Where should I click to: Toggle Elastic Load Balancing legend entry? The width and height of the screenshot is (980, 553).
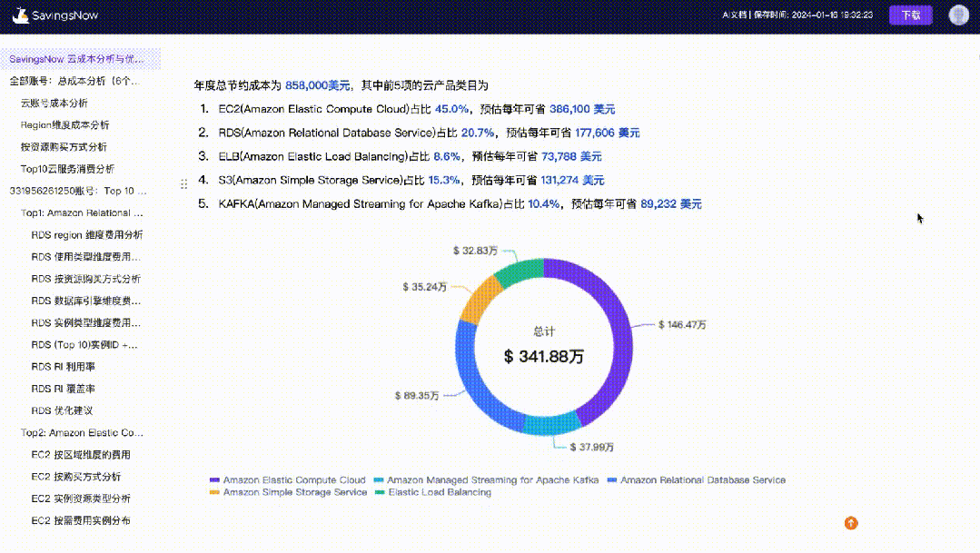pos(432,492)
